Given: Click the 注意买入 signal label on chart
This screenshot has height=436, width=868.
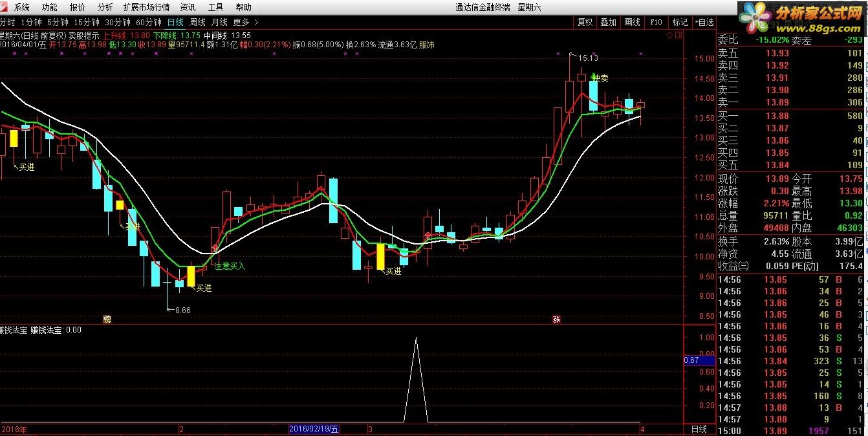Looking at the screenshot, I should (x=230, y=266).
